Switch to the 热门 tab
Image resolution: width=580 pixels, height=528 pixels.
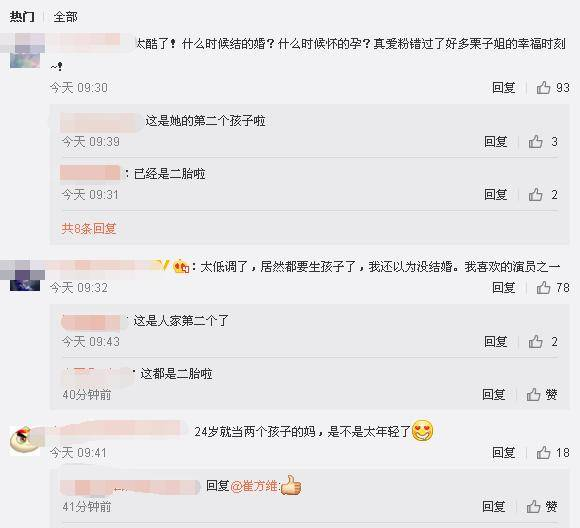(22, 17)
